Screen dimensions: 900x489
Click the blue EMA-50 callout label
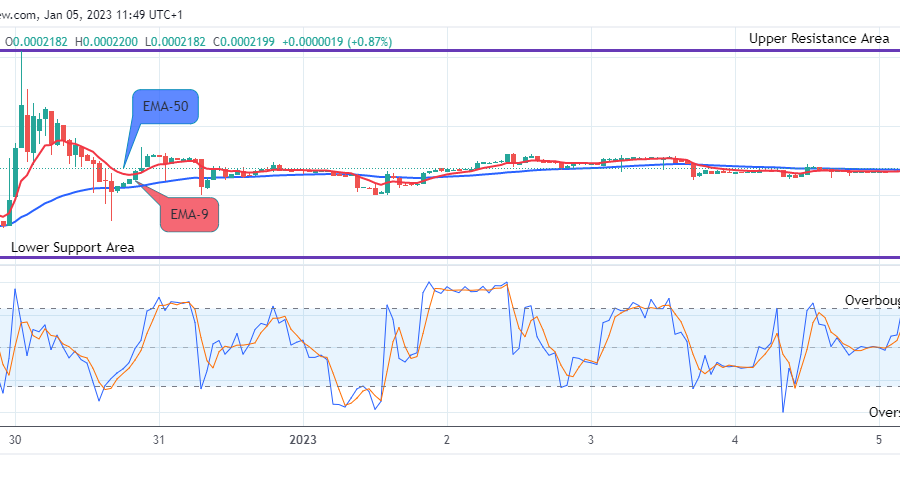pyautogui.click(x=165, y=106)
